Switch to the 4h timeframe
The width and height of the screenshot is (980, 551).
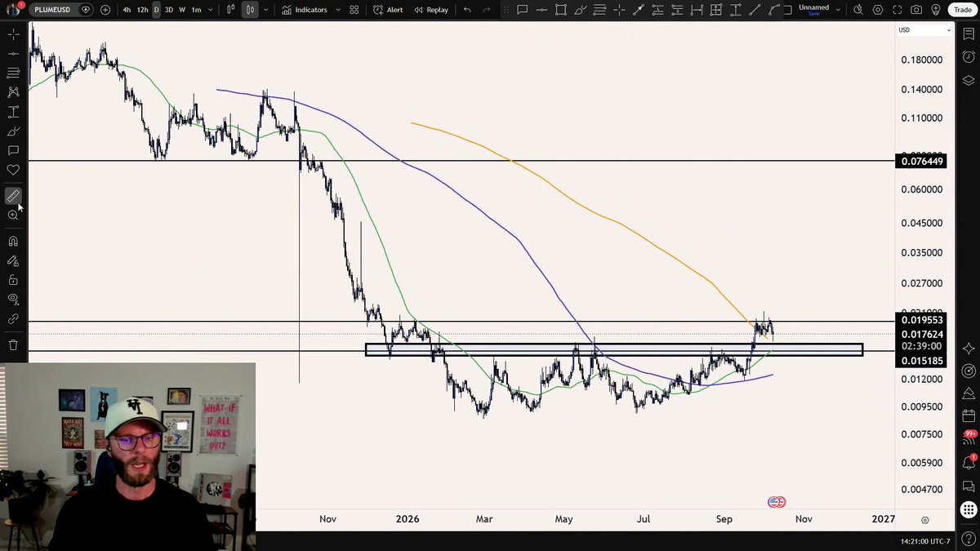pyautogui.click(x=127, y=10)
